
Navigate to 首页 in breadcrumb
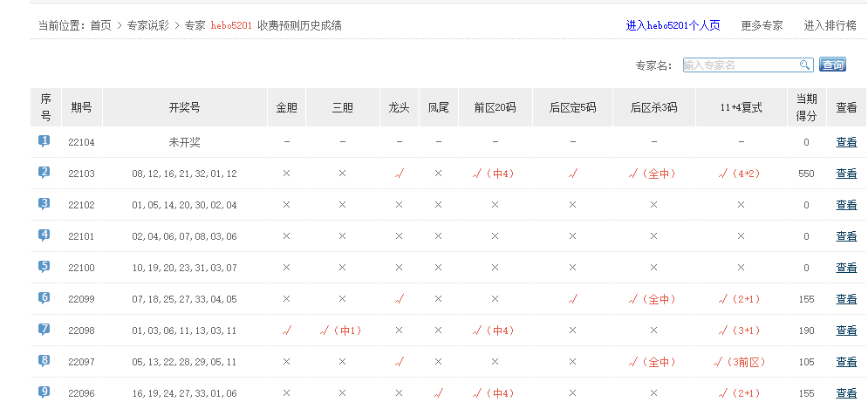[x=101, y=26]
